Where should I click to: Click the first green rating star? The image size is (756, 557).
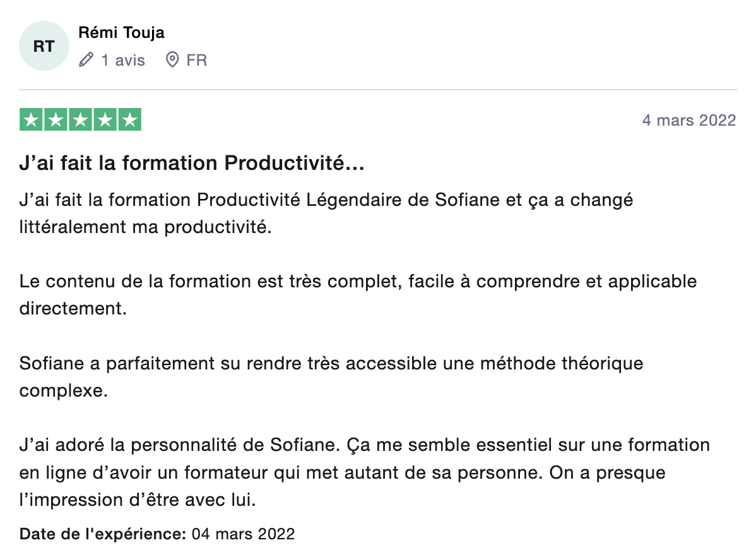(x=32, y=120)
